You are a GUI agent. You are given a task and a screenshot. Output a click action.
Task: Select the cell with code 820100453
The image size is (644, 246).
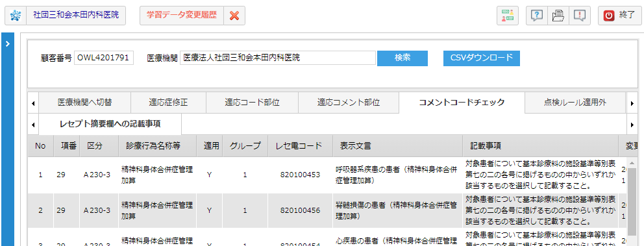tap(300, 175)
